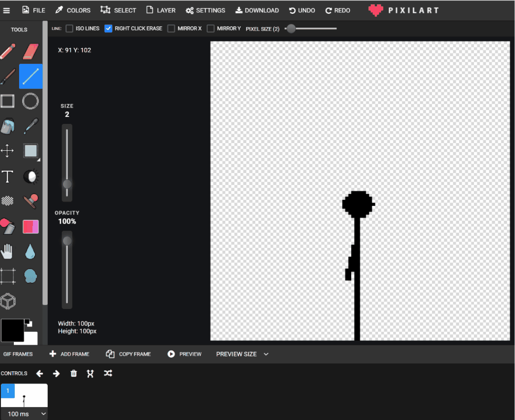The width and height of the screenshot is (515, 420).
Task: Open the Colors menu
Action: [x=73, y=10]
